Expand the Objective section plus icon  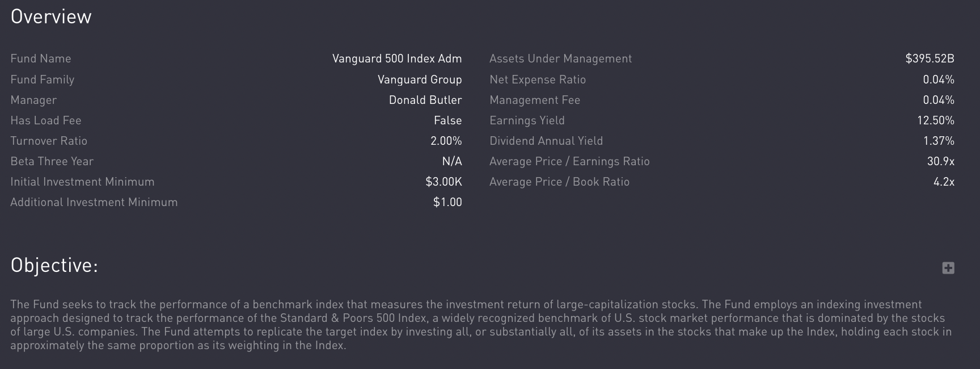point(948,268)
